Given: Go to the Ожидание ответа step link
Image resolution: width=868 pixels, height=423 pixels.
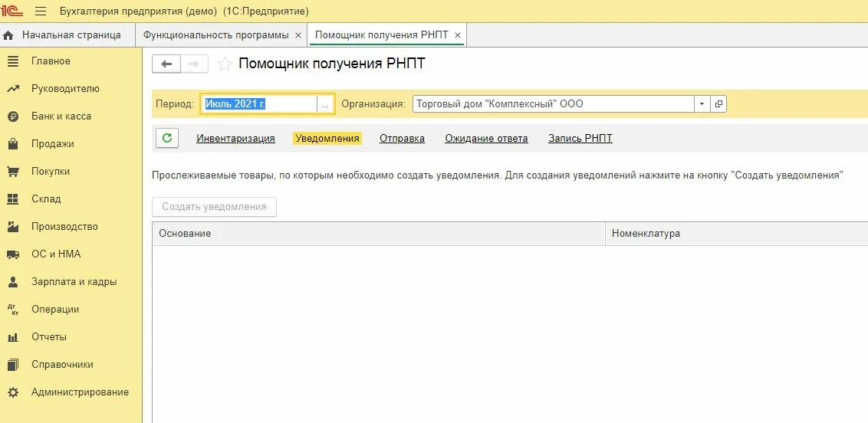Looking at the screenshot, I should (x=487, y=138).
